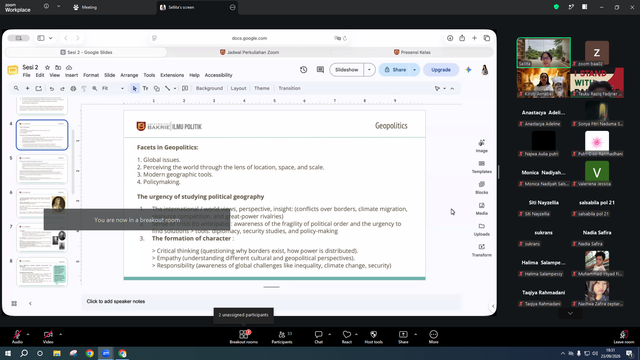Expand React options arrow
This screenshot has height=360, width=640.
click(356, 334)
